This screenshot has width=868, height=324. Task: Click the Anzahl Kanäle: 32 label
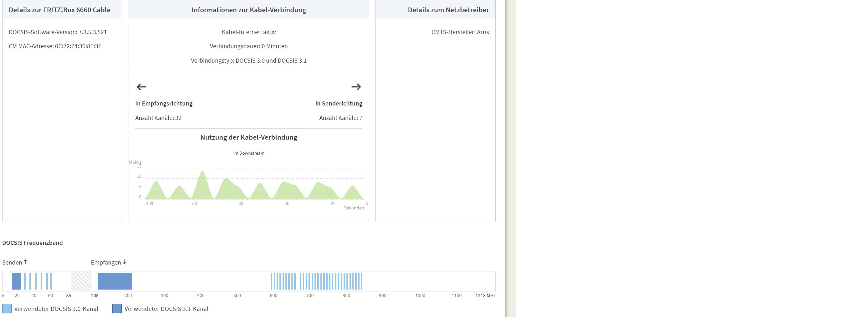(x=158, y=118)
